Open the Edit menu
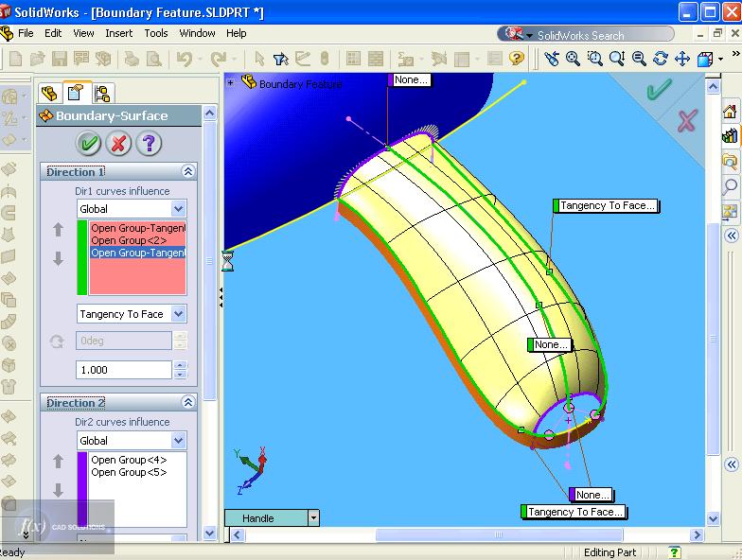Viewport: 742px width, 560px height. [53, 33]
